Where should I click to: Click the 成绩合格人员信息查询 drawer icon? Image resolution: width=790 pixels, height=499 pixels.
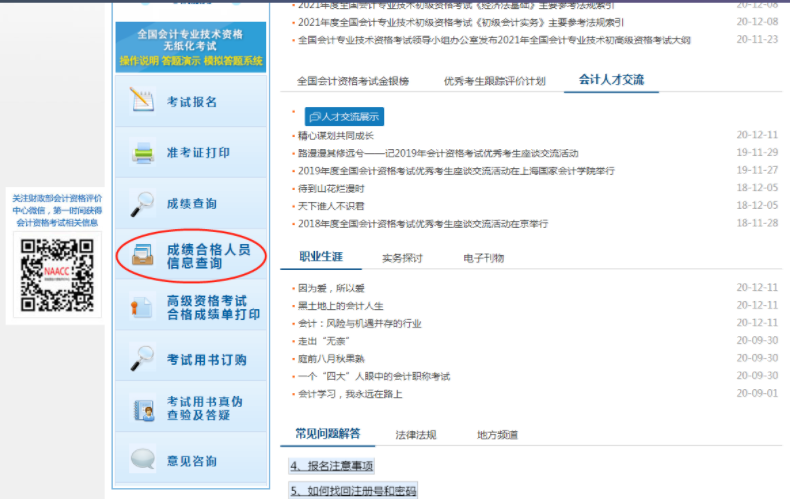point(142,256)
